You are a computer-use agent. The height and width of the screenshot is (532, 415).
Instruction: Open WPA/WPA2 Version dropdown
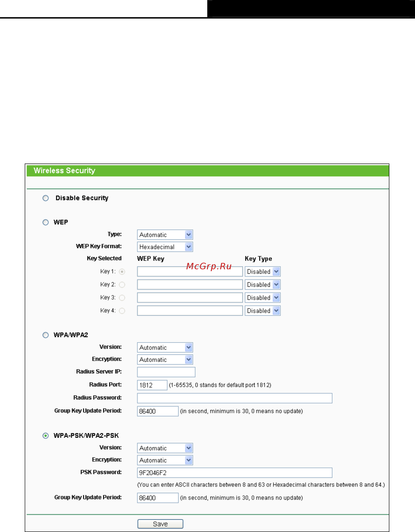165,347
